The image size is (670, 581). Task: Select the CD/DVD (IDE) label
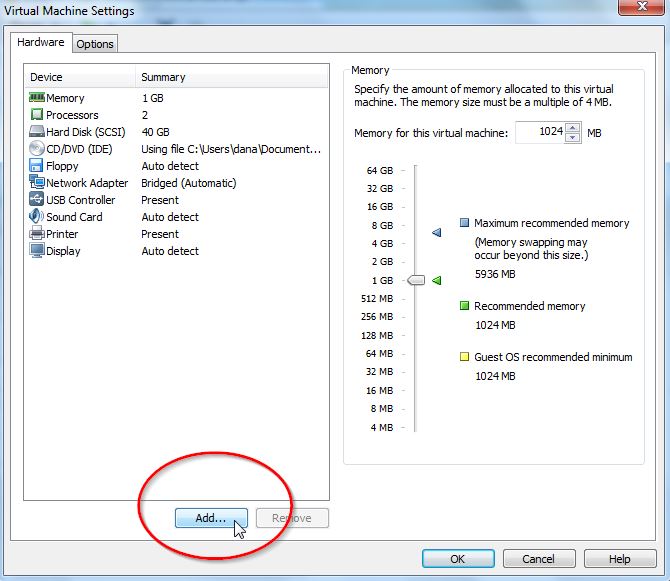click(x=79, y=149)
